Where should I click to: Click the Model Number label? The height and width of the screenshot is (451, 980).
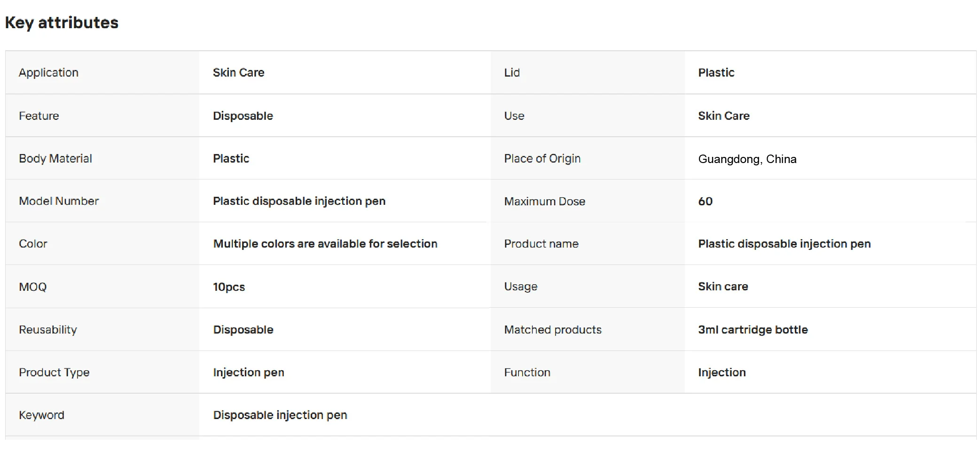point(59,201)
